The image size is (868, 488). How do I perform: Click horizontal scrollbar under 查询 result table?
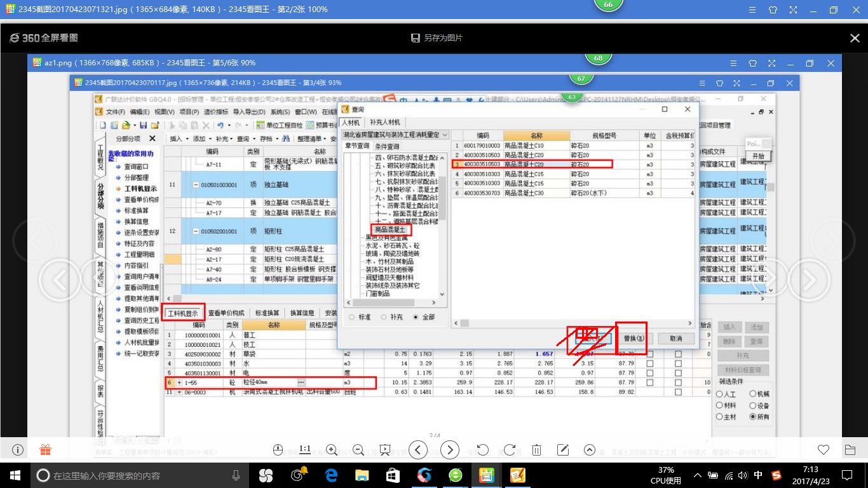pos(572,324)
